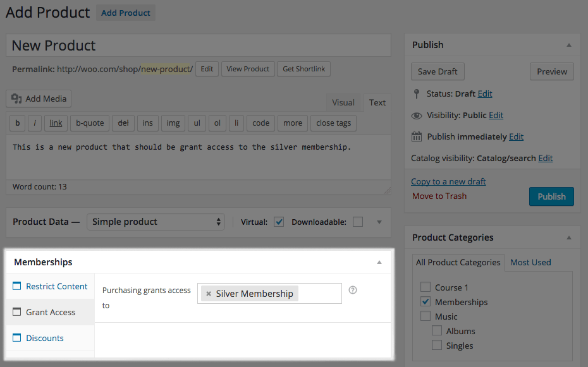Open the Simple product type dropdown
Viewport: 588px width, 367px height.
tap(156, 222)
